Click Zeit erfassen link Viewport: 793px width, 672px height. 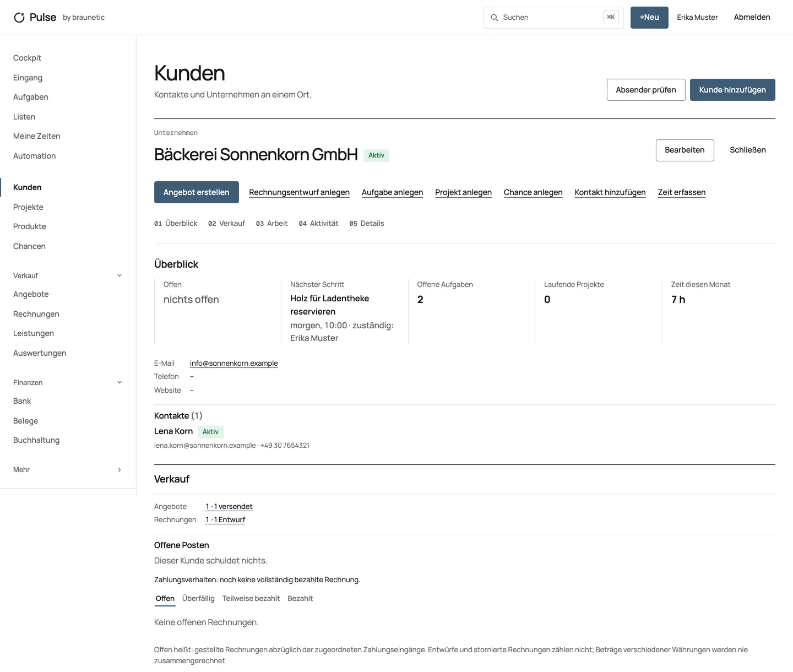coord(682,192)
